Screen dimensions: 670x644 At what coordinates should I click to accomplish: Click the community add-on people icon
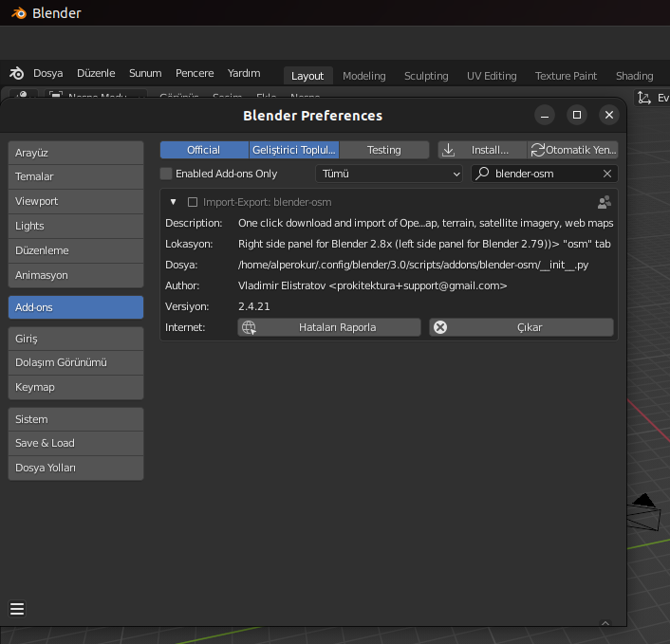point(605,202)
